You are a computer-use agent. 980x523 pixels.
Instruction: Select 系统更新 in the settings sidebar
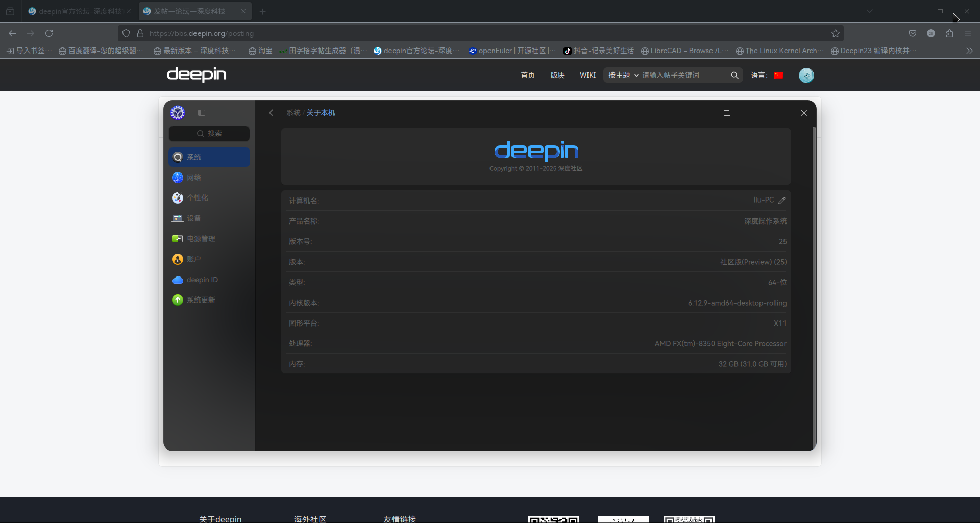click(x=209, y=300)
